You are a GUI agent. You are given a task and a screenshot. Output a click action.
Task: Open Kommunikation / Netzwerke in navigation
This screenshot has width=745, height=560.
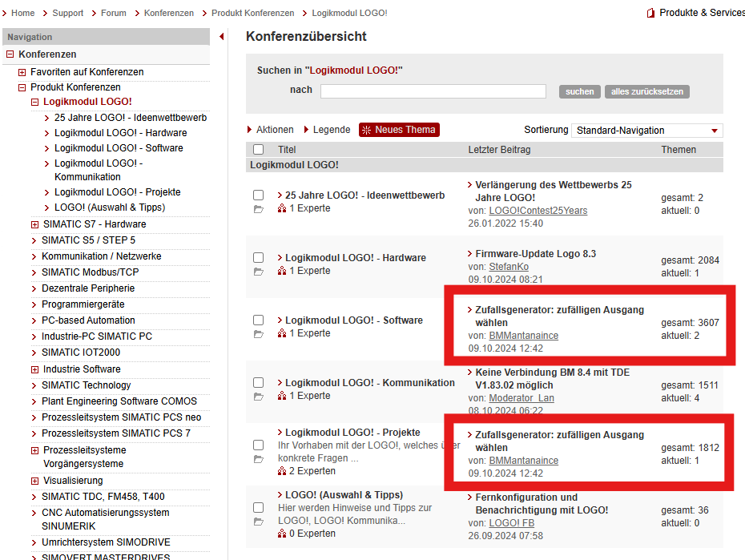(101, 256)
